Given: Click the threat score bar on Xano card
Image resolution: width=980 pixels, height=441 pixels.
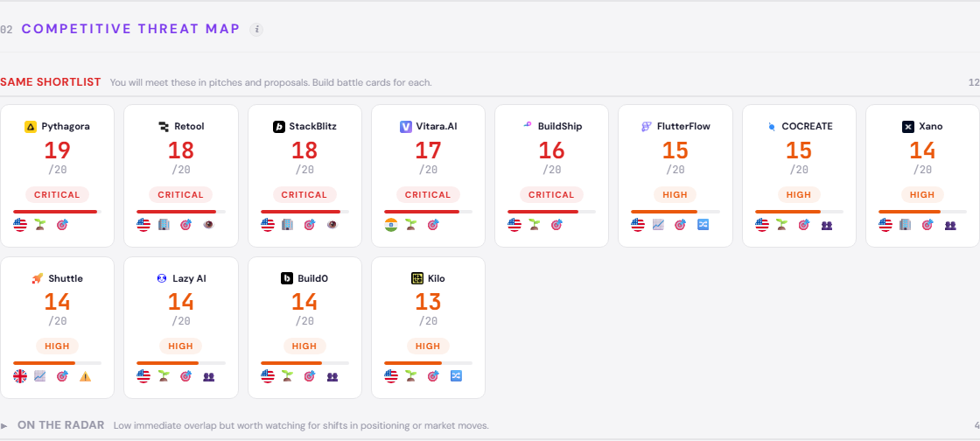Looking at the screenshot, I should click(x=922, y=212).
